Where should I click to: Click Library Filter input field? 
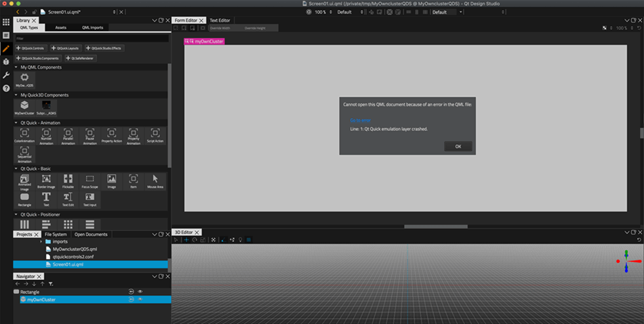click(92, 38)
